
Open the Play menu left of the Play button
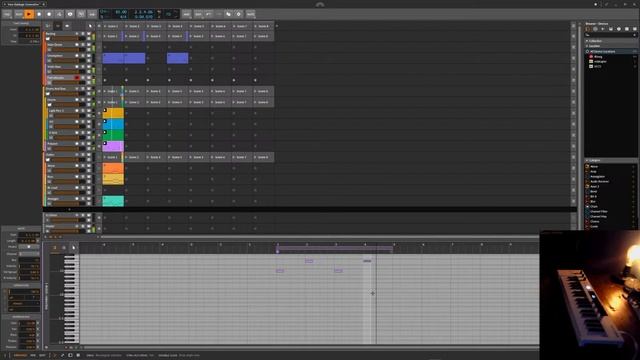point(19,14)
